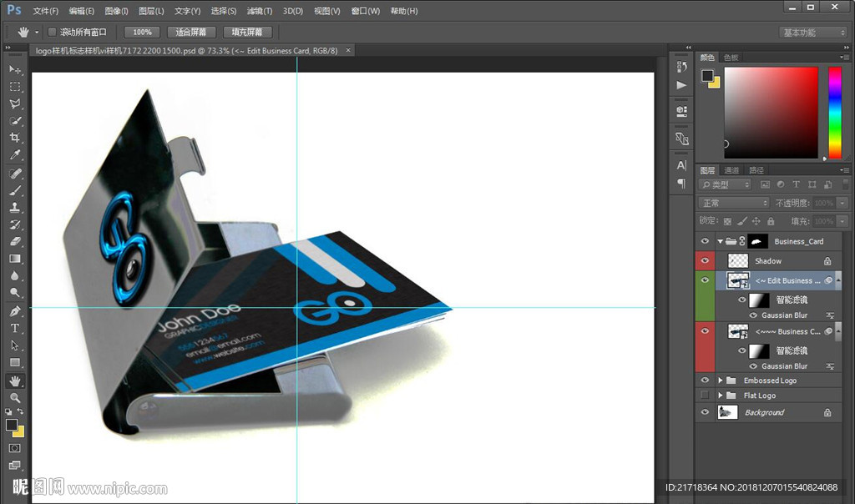Toggle Quick Mask mode
The image size is (855, 504).
[x=15, y=448]
